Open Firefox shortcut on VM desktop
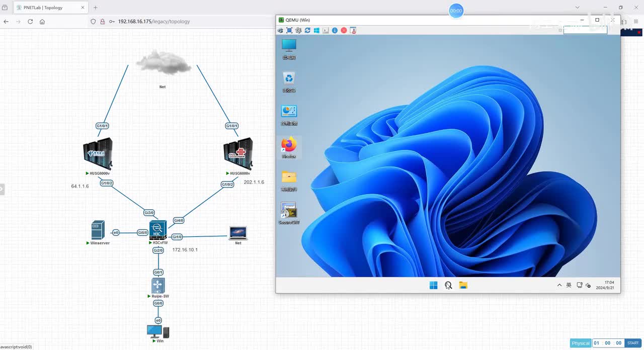644x350 pixels. (x=289, y=148)
